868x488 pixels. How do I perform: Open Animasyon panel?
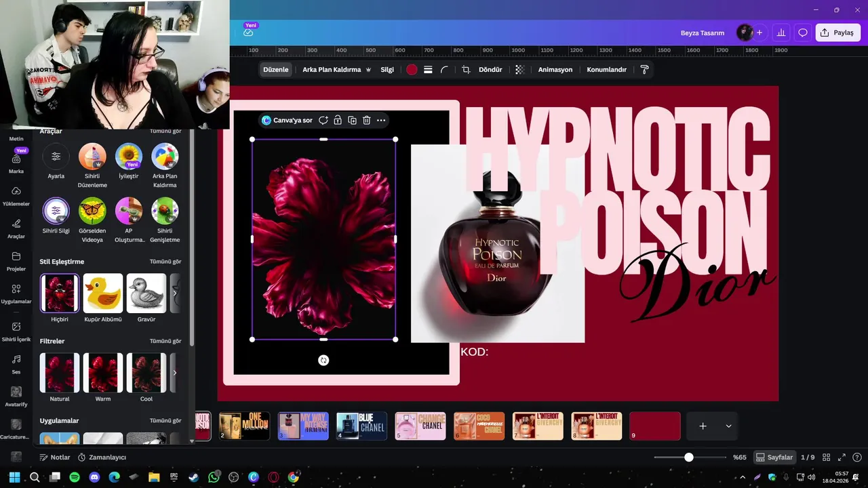[x=555, y=69]
